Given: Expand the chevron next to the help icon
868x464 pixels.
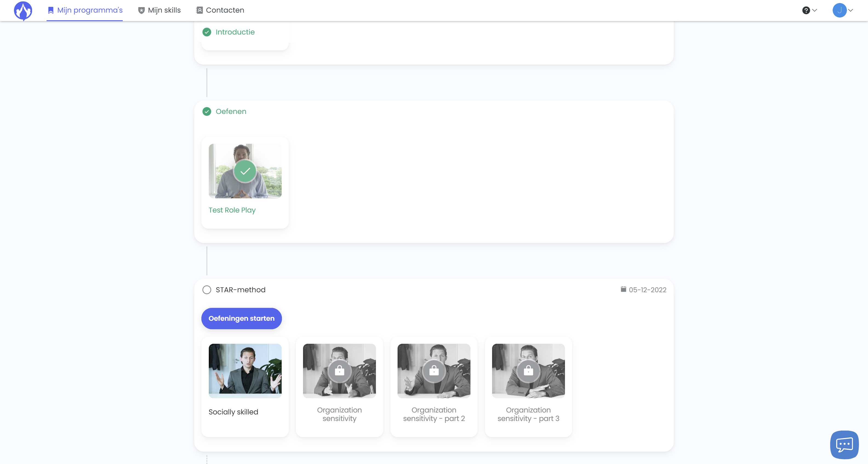Looking at the screenshot, I should click(x=815, y=10).
